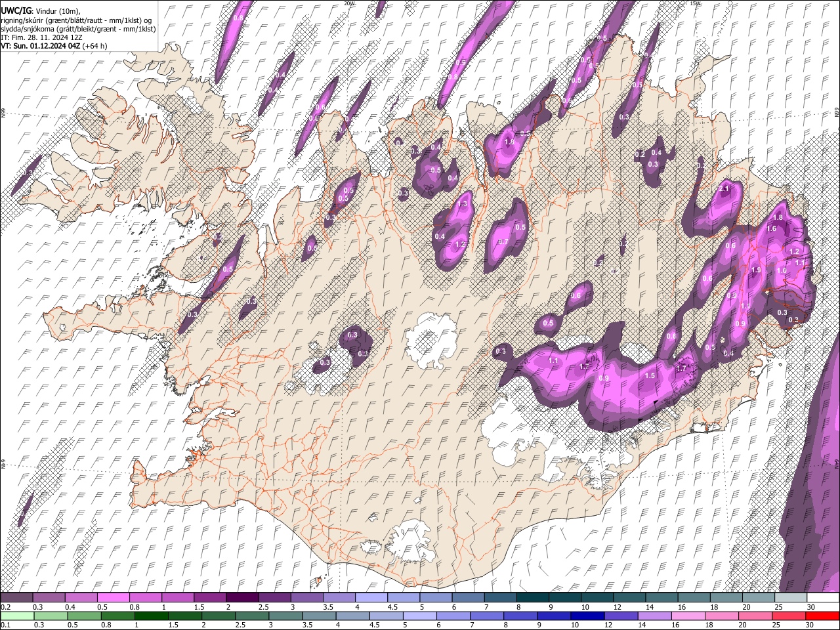Click red swatch after 30 in rain legend

tap(823, 616)
